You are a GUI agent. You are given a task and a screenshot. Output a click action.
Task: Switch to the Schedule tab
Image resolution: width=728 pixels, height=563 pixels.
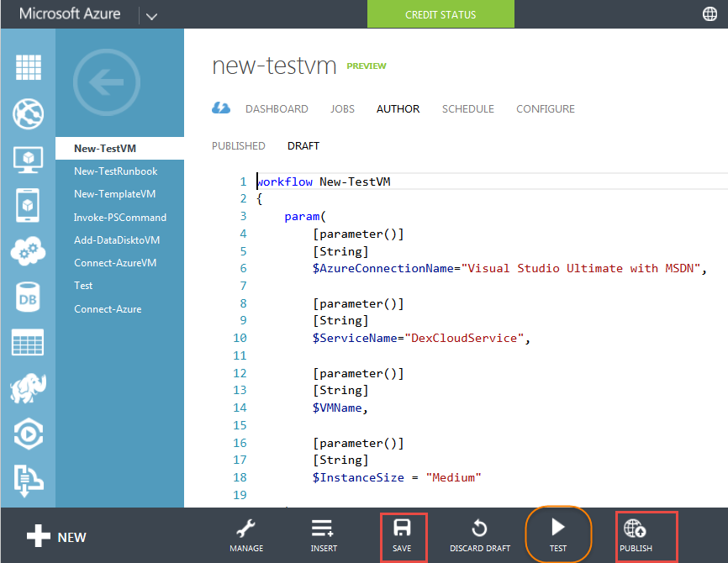click(x=467, y=109)
